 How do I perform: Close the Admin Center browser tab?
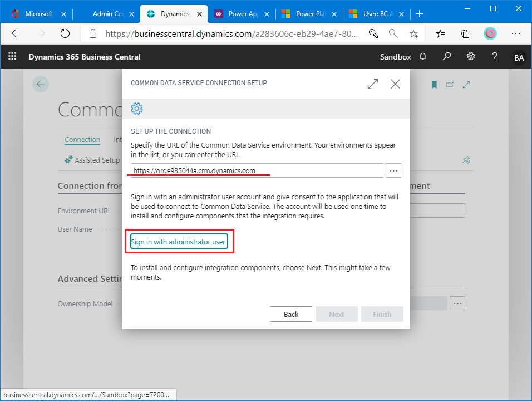(132, 14)
